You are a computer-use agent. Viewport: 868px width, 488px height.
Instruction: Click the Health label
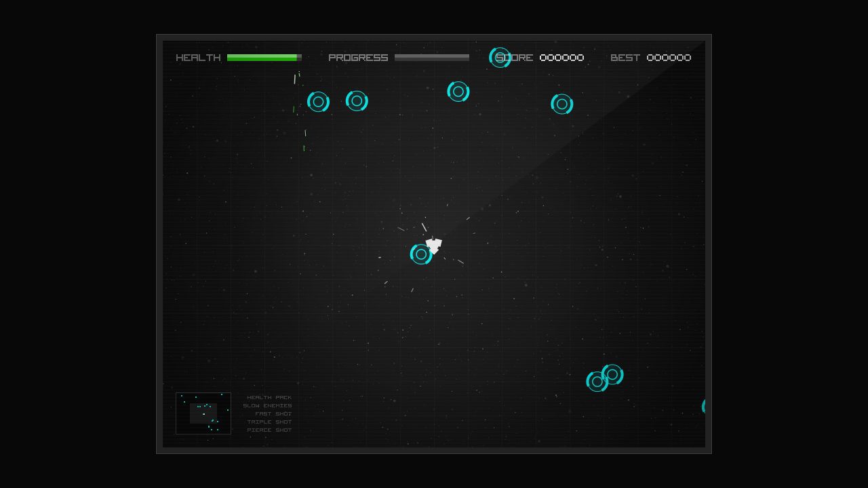click(x=198, y=58)
